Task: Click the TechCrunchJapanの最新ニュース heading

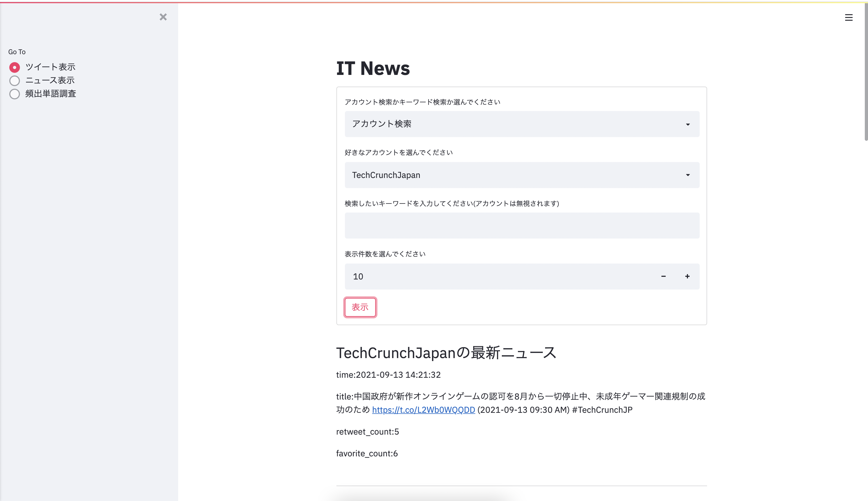Action: 446,353
